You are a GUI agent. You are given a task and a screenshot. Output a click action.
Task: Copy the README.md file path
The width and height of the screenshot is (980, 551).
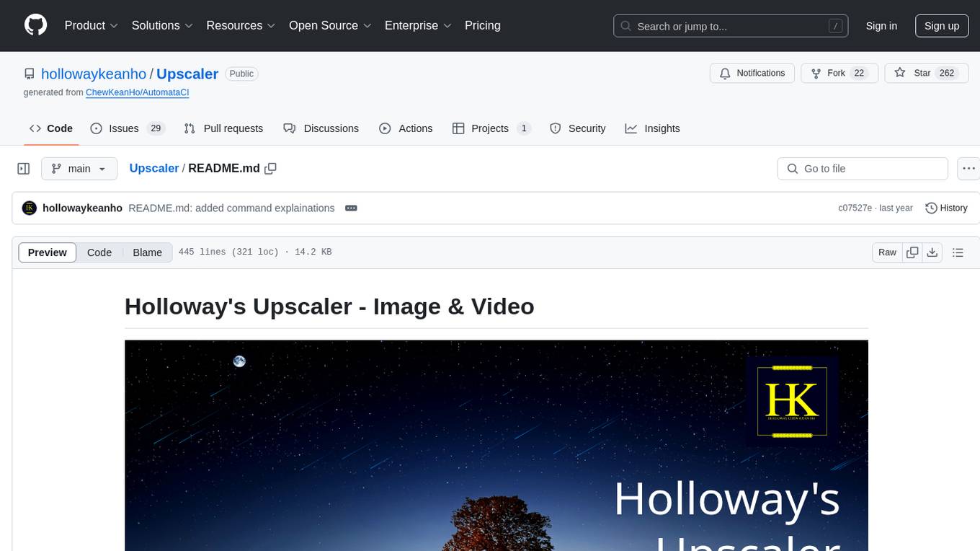[271, 169]
